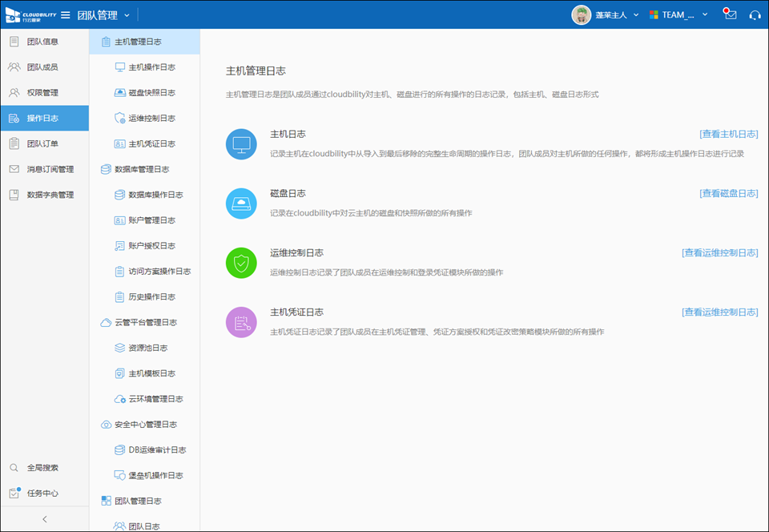Select 权限管理 in the left menu
This screenshot has width=769, height=532.
coord(42,93)
